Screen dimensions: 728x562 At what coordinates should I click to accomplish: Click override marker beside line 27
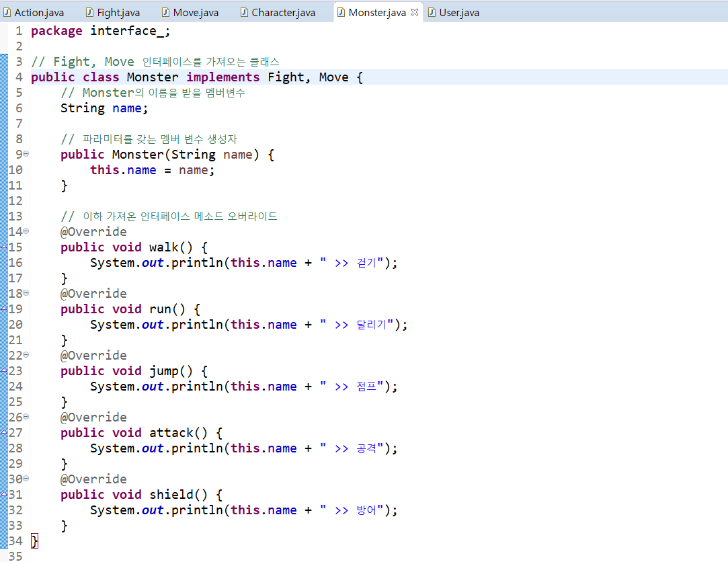tap(4, 432)
